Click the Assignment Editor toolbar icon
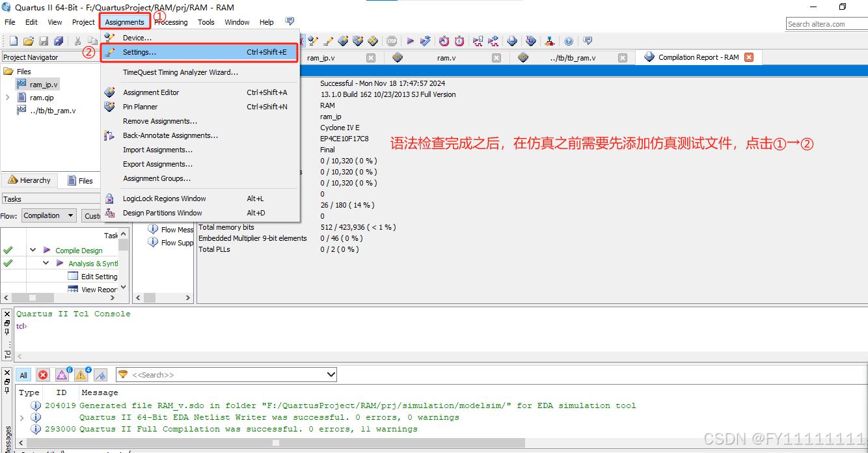 coord(343,41)
